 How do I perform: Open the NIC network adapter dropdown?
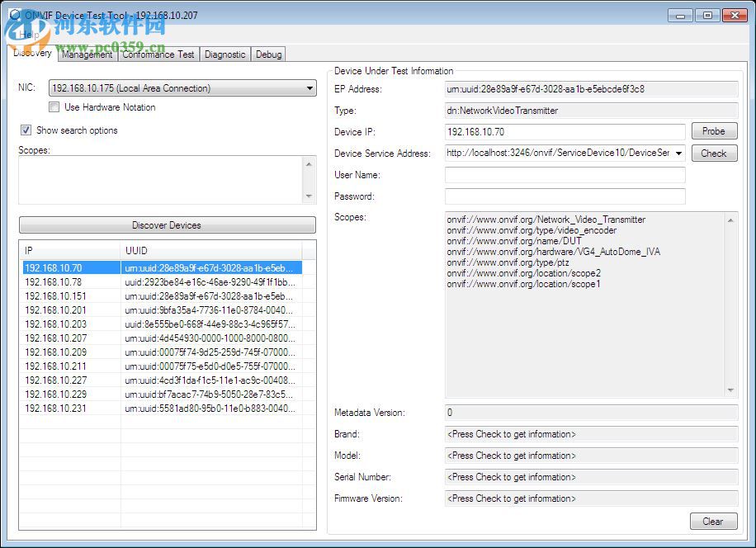309,87
